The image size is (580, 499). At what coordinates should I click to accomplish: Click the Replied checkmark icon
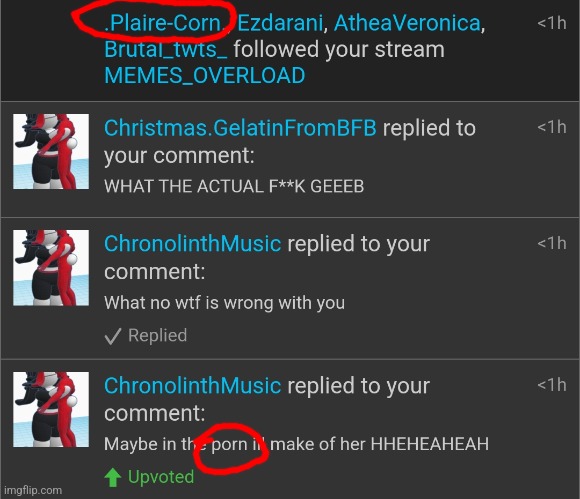click(112, 336)
